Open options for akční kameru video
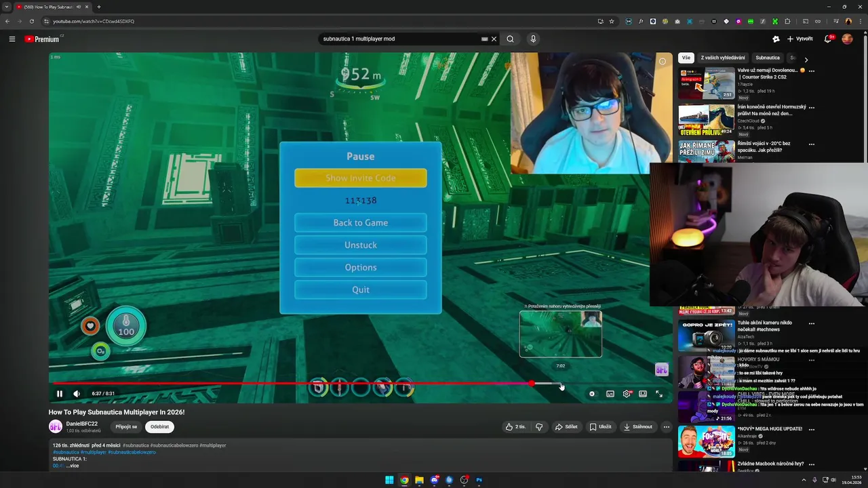Screen dimensions: 868x488 [x=812, y=323]
